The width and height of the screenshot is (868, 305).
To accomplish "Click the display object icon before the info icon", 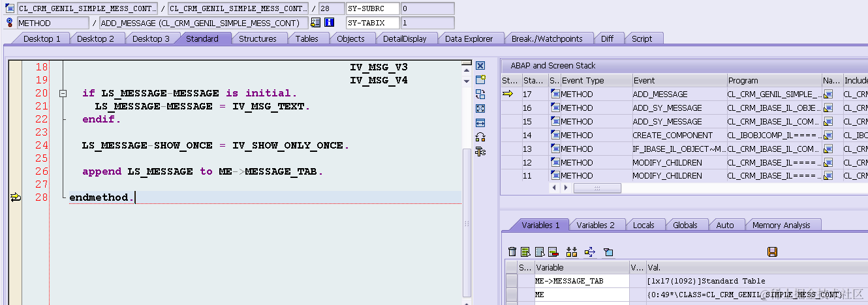I will pos(316,23).
